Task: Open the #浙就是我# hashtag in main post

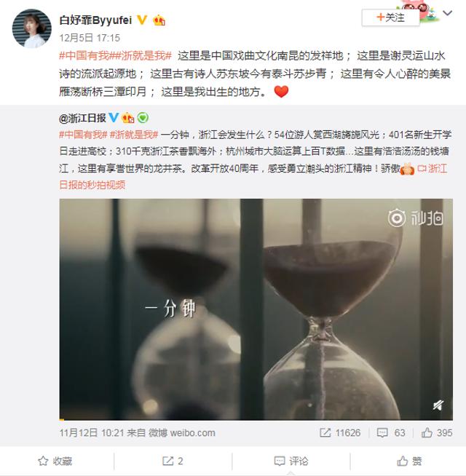Action: tap(143, 55)
